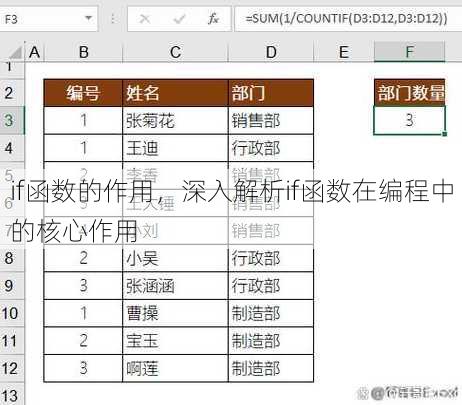This screenshot has width=462, height=405.
Task: Select column C header
Action: coord(175,52)
